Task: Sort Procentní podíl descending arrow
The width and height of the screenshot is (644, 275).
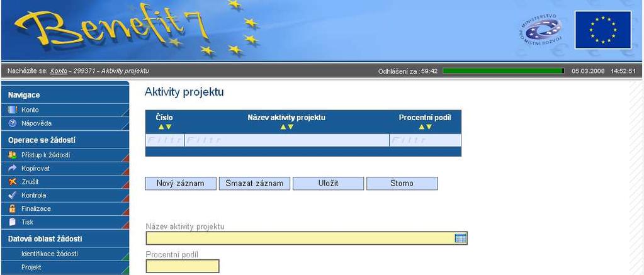Action: click(429, 127)
